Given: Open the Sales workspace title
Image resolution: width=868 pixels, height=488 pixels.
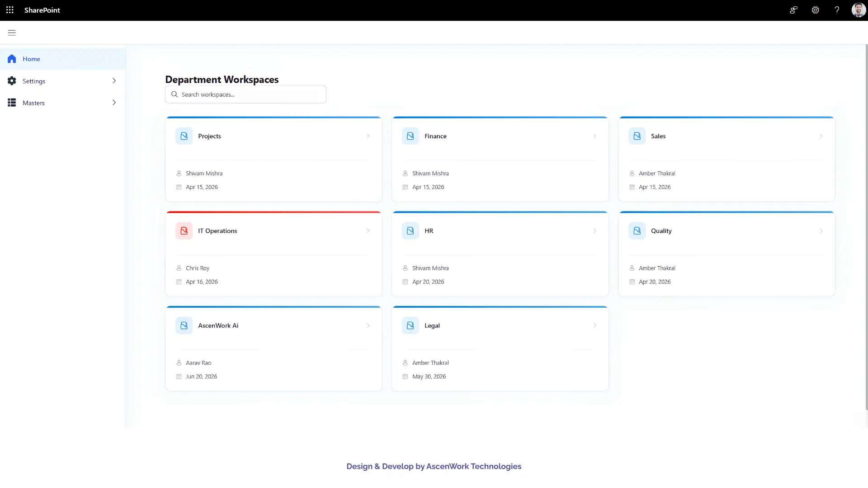Looking at the screenshot, I should click(x=658, y=136).
